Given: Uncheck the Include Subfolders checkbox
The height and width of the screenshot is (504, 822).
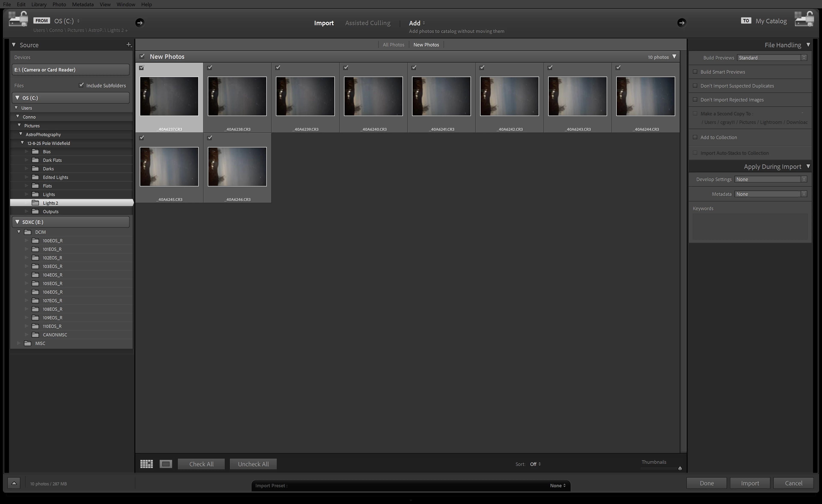Looking at the screenshot, I should (81, 85).
